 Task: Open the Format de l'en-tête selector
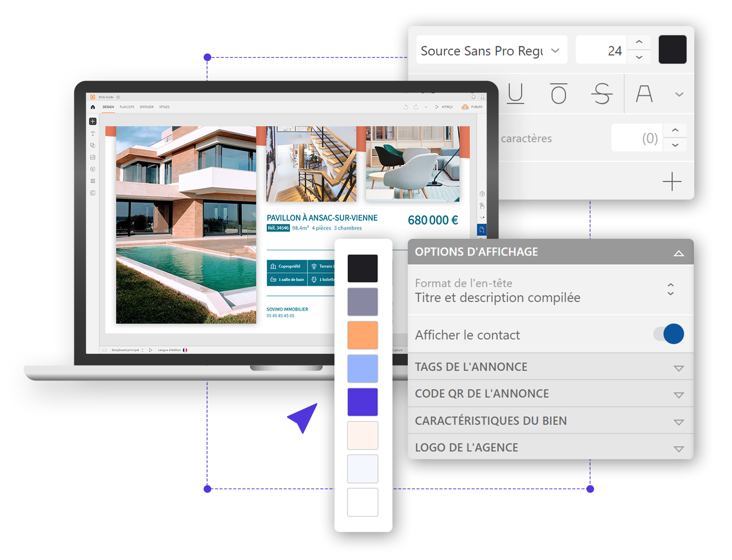(551, 290)
